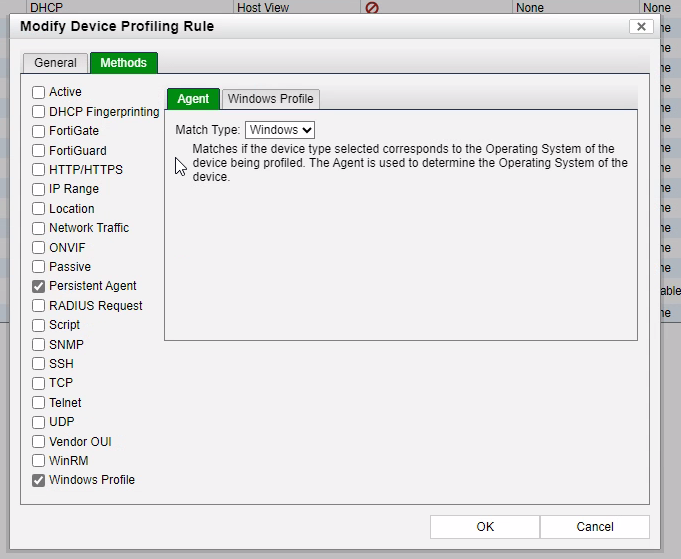Tick the SNMP checkbox
Image resolution: width=681 pixels, height=559 pixels.
39,345
